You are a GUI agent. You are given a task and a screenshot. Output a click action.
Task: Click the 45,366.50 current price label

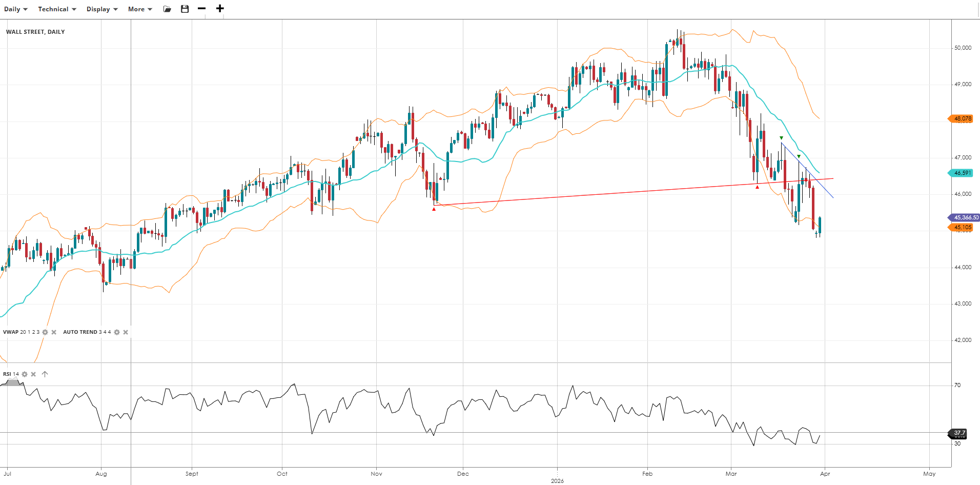click(965, 217)
